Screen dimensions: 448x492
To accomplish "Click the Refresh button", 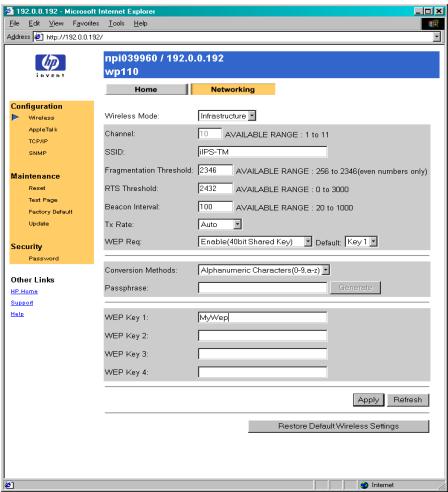I will [x=408, y=400].
